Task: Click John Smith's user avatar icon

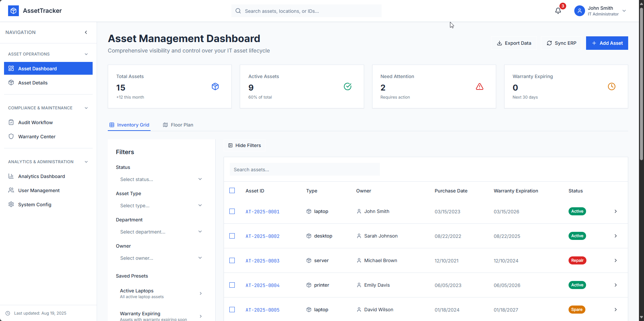Action: click(x=579, y=11)
